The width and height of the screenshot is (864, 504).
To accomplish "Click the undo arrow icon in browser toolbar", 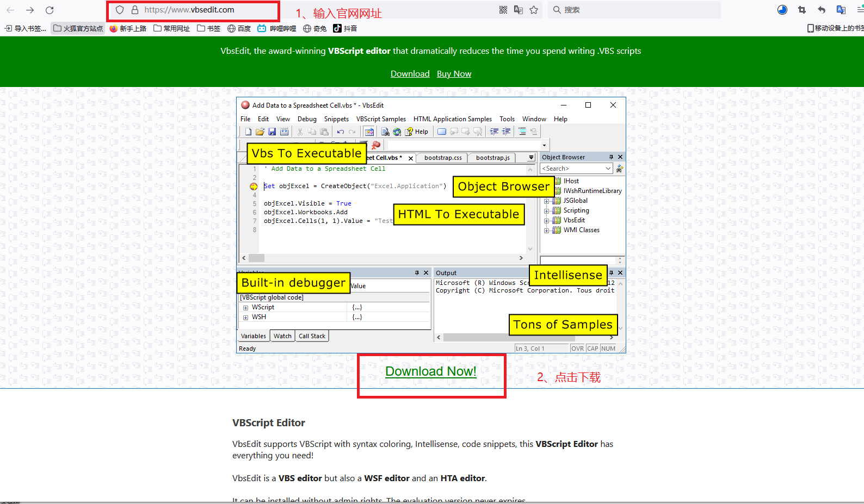I will tap(822, 10).
